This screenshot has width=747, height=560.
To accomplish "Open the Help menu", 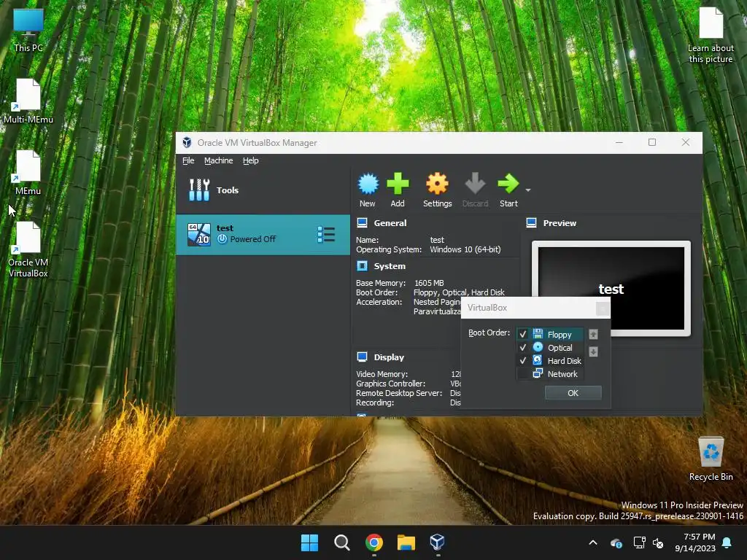I will click(251, 160).
